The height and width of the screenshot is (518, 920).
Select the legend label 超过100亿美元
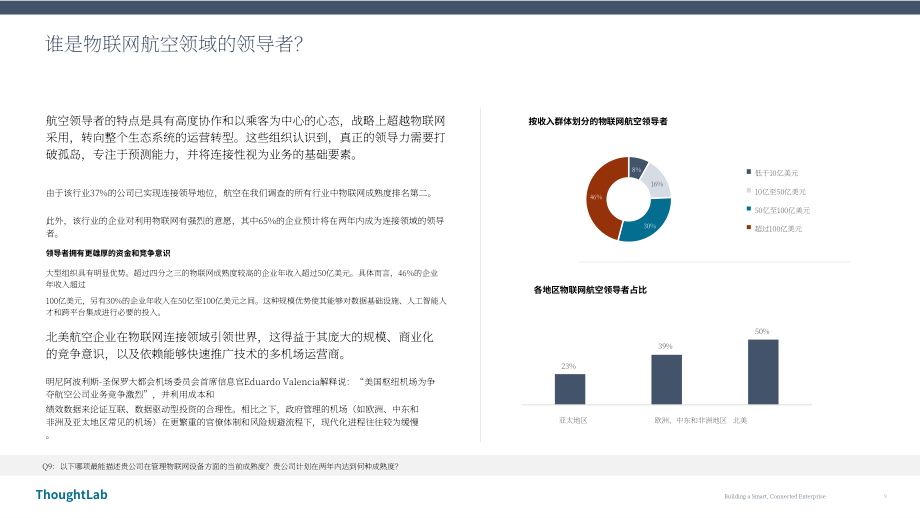click(x=778, y=229)
